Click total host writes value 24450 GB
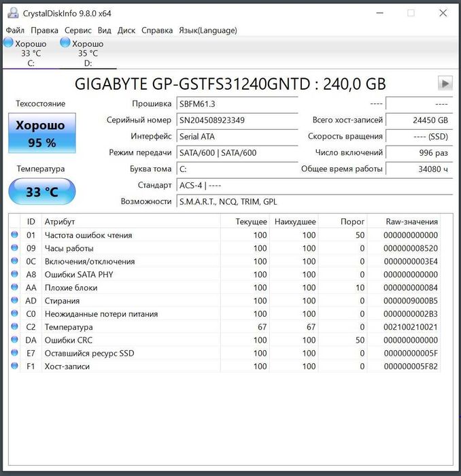Viewport: 461px width, 476px height. tap(419, 120)
